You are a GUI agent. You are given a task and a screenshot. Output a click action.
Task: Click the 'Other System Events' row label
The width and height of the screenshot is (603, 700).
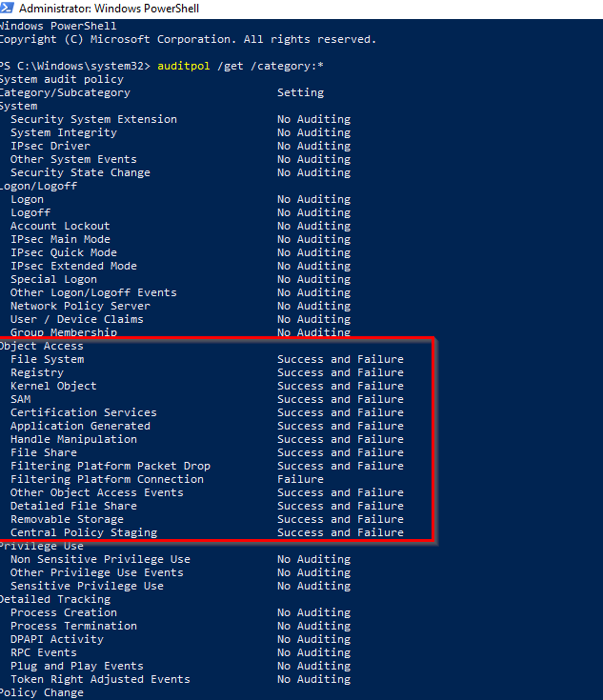coord(73,159)
